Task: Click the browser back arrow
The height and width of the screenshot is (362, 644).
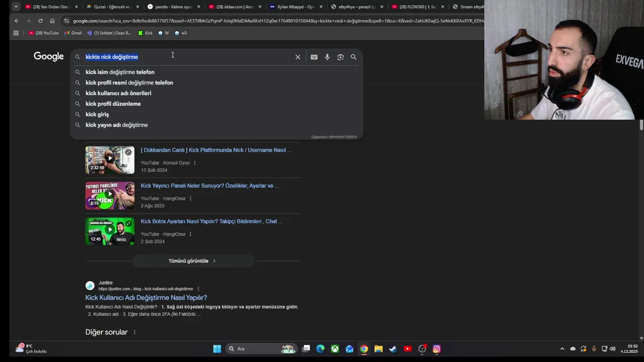Action: pos(17,21)
